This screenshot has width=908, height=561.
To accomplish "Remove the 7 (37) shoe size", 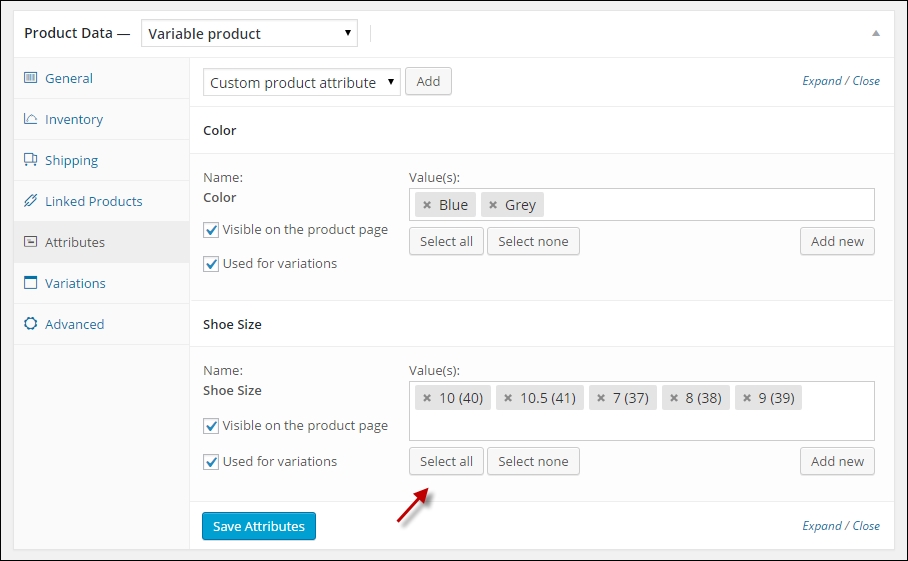I will point(601,398).
